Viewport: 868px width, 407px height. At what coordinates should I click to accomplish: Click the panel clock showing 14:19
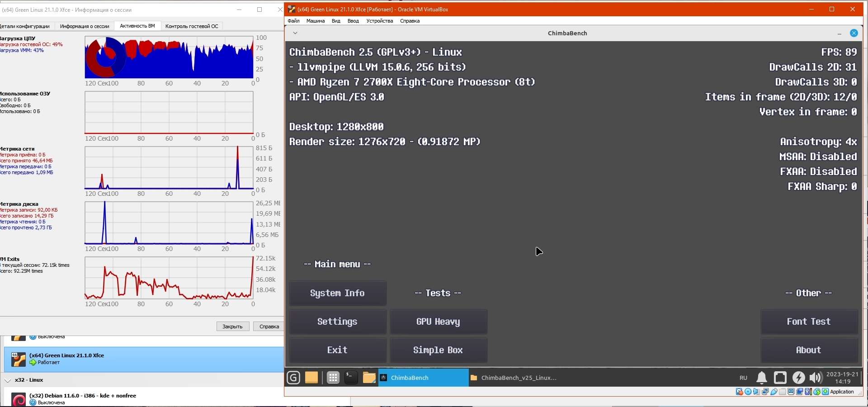click(x=843, y=378)
